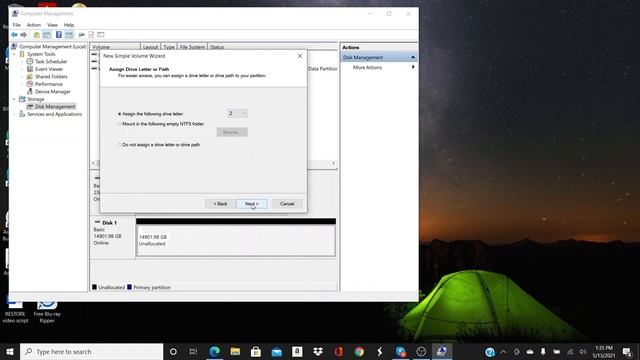
Task: Cancel the New Simple Volume Wizard
Action: tap(287, 204)
